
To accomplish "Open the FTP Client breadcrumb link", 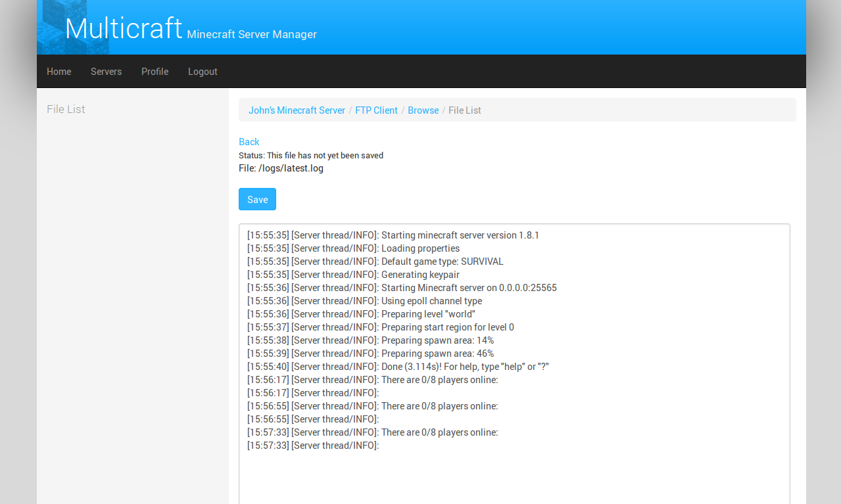I will (x=376, y=110).
